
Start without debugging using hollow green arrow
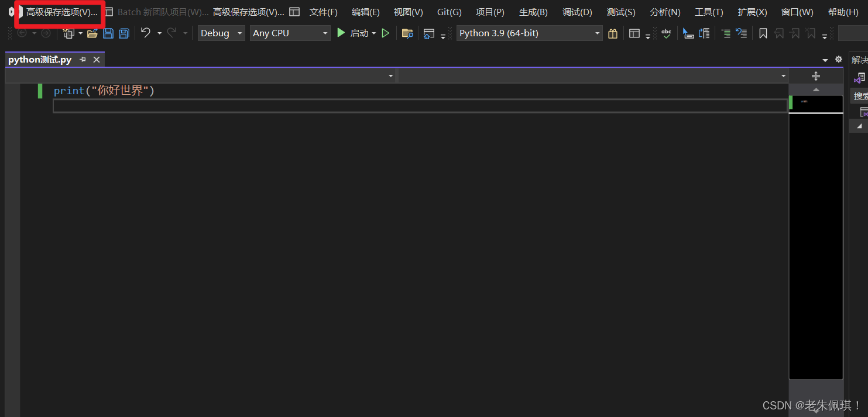(x=385, y=33)
